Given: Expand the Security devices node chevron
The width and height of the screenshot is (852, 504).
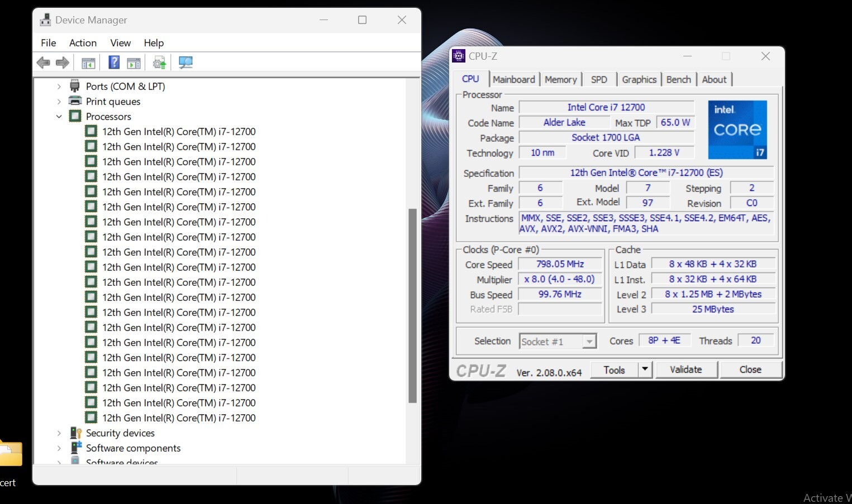Looking at the screenshot, I should pos(59,433).
